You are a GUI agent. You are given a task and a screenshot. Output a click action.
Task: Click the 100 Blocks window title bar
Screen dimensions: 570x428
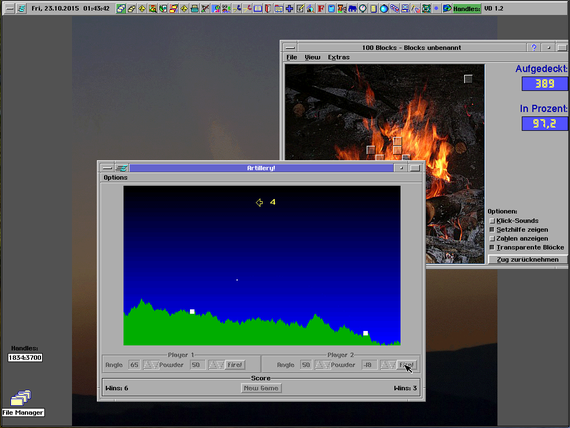(x=412, y=47)
